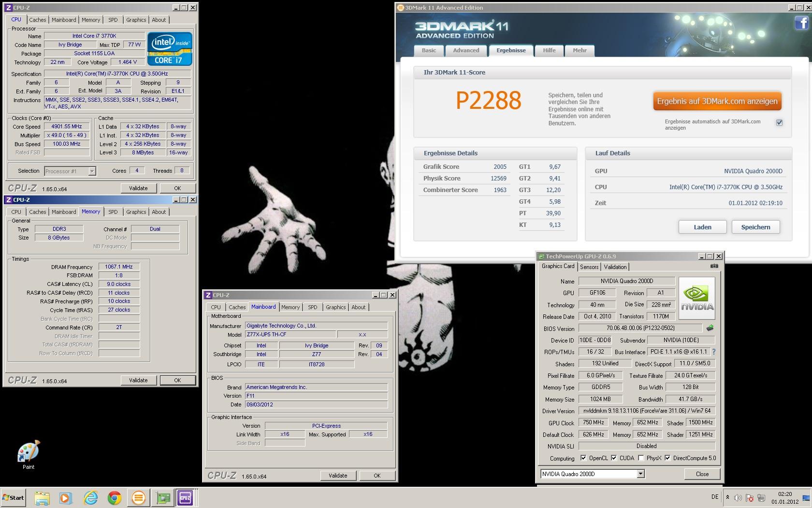
Task: Click the Driver Version field in GPU-Z
Action: click(647, 411)
